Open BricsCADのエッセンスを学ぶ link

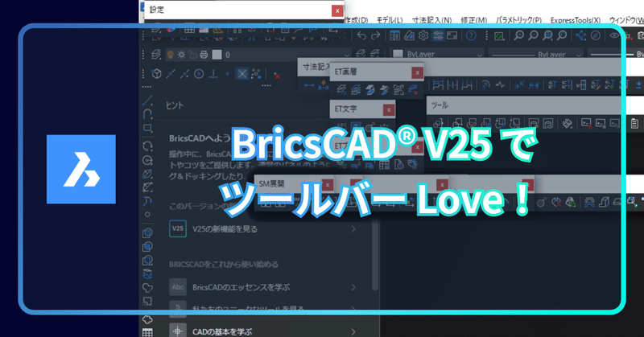(x=241, y=287)
